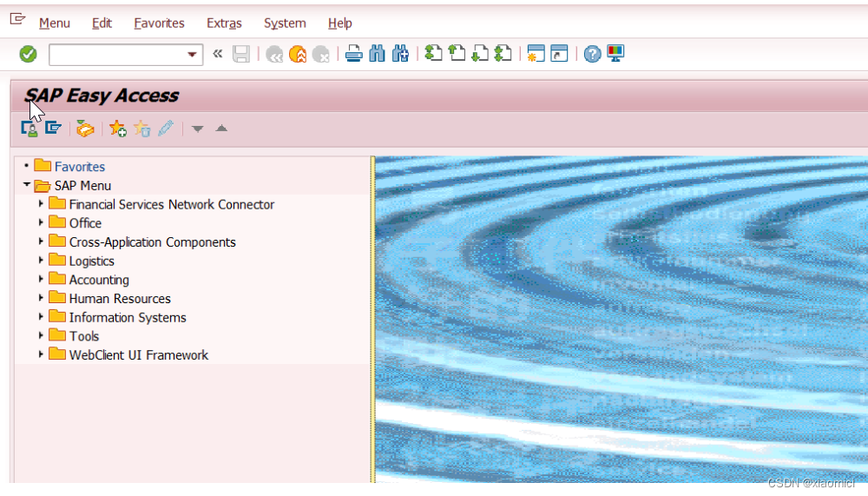Viewport: 868px width, 496px height.
Task: Create a new session window icon
Action: point(536,53)
